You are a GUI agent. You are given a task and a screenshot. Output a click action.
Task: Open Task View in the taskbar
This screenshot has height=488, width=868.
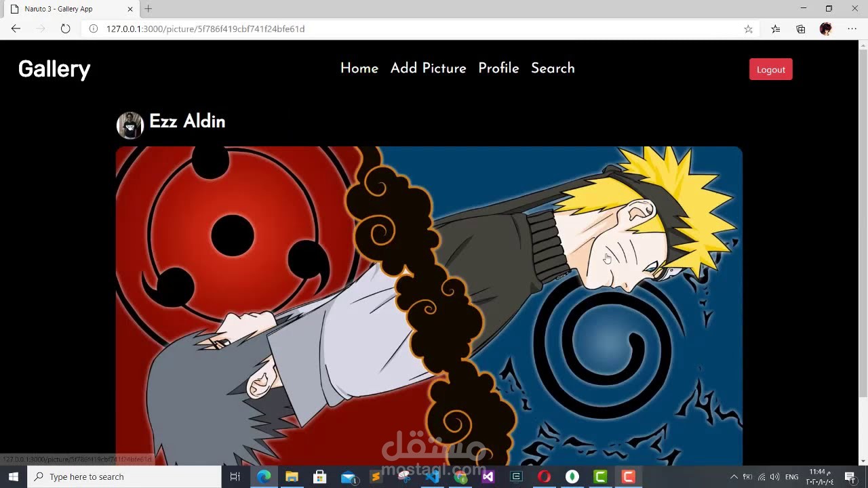coord(235,476)
